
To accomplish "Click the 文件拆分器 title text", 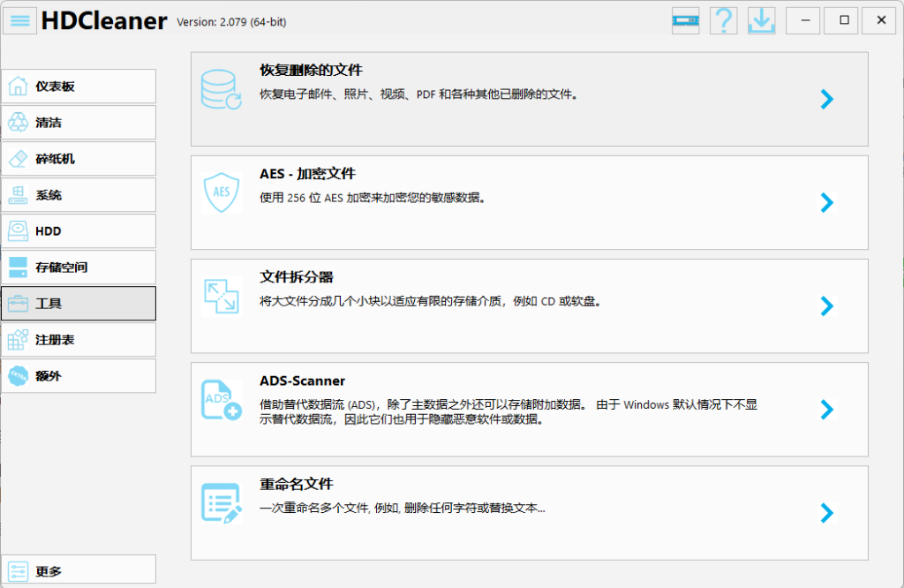I will 296,277.
